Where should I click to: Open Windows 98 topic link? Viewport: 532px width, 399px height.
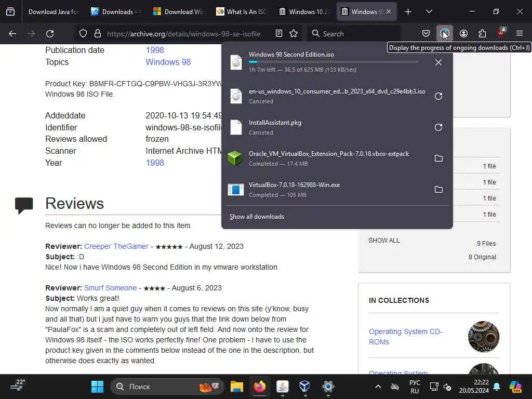168,62
